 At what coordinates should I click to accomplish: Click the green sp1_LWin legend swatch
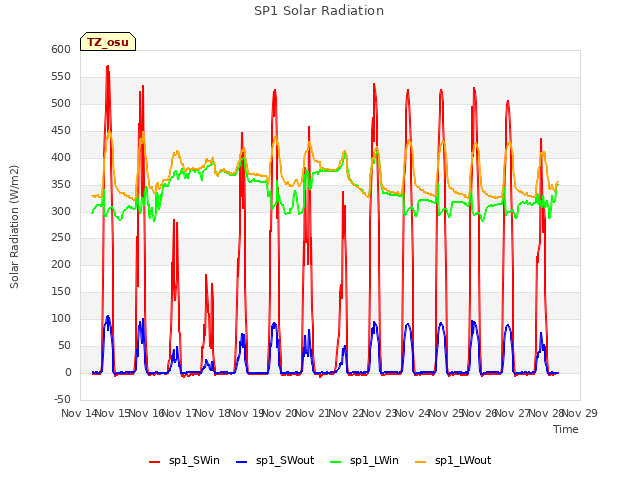(x=336, y=462)
